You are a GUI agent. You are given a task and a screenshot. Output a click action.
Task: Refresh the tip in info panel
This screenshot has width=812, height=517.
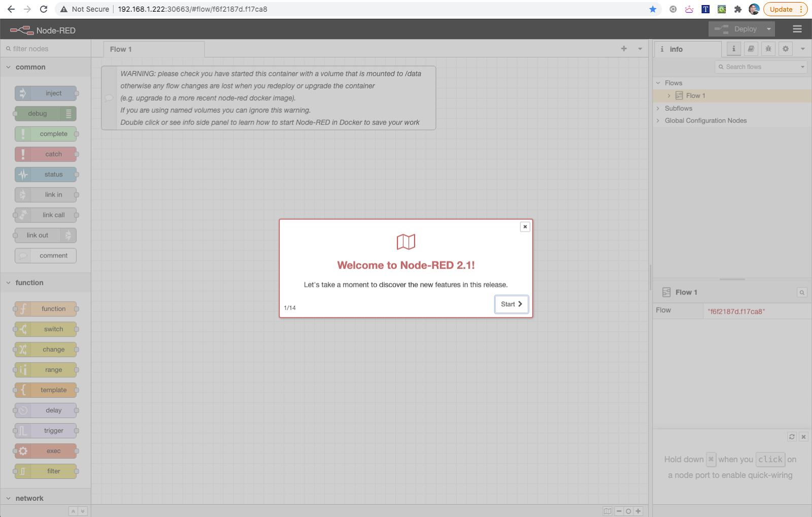(x=792, y=437)
